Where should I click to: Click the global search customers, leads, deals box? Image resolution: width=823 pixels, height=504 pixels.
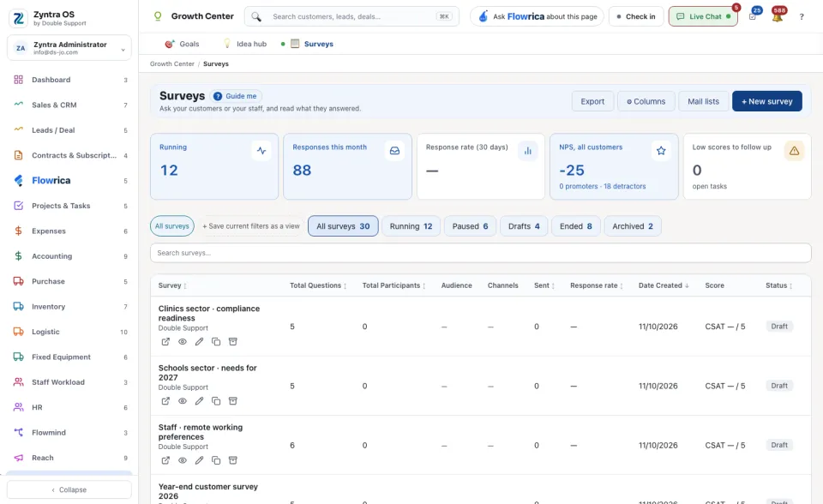point(351,16)
